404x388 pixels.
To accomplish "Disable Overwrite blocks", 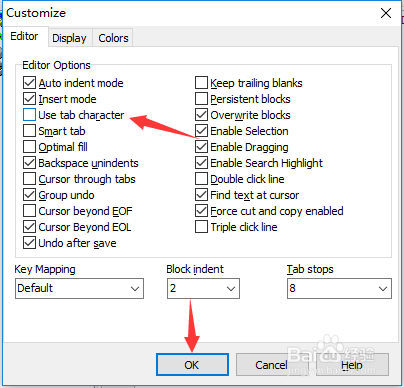I will pos(201,115).
